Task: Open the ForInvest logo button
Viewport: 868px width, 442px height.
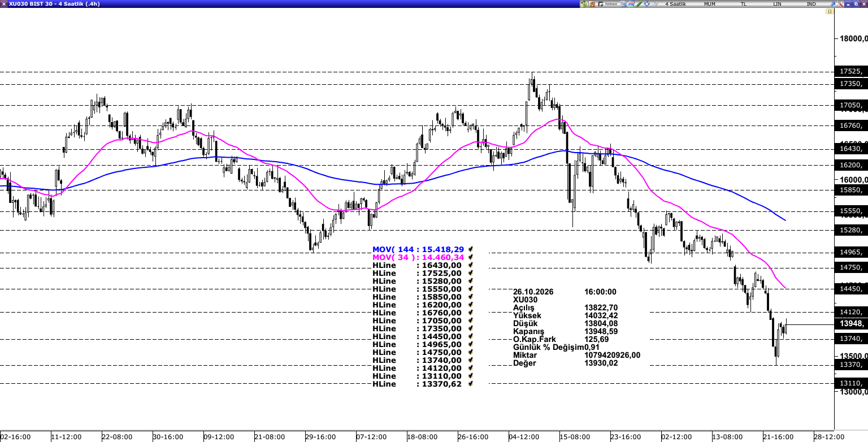Action: (x=607, y=4)
